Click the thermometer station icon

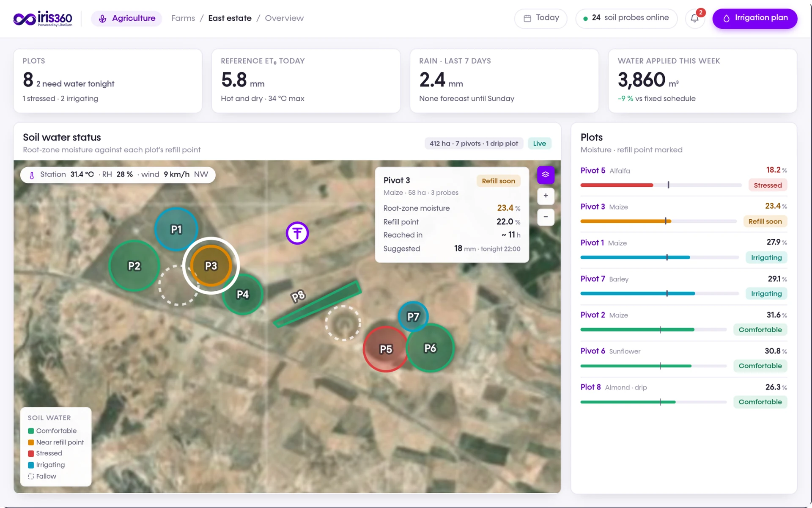pyautogui.click(x=32, y=175)
